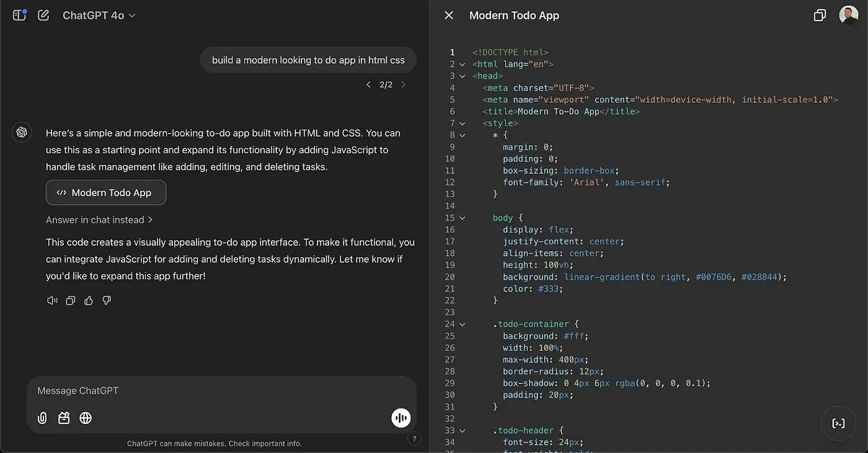Copy the canvas code with copy icon
Screen dimensions: 868x453
(820, 16)
